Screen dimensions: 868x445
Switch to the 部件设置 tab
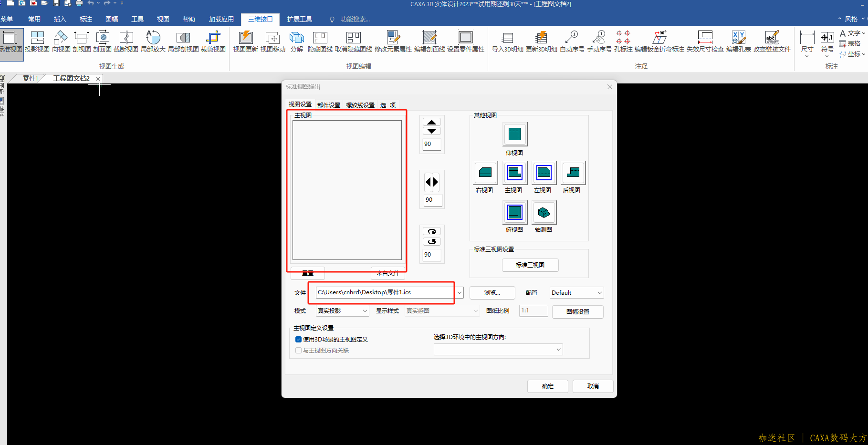[329, 105]
